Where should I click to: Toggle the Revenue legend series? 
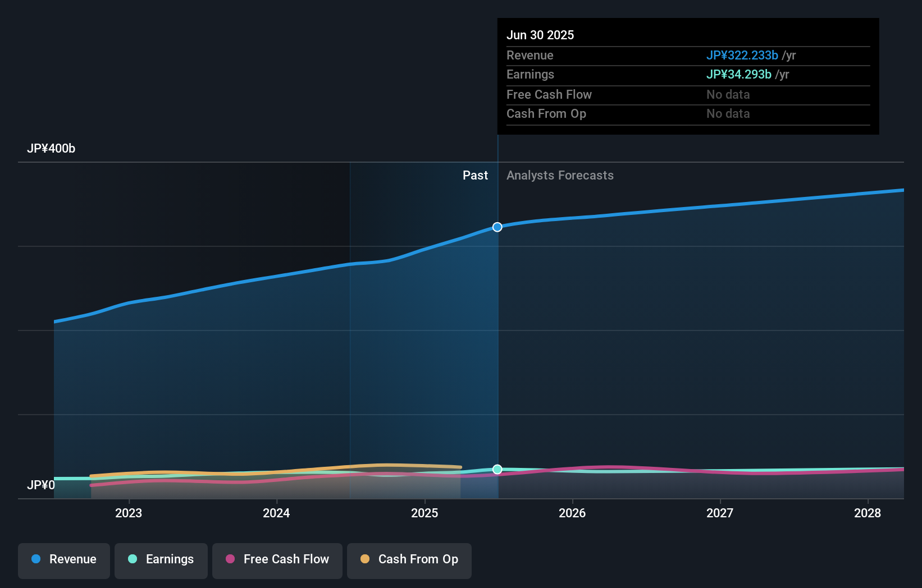point(64,561)
